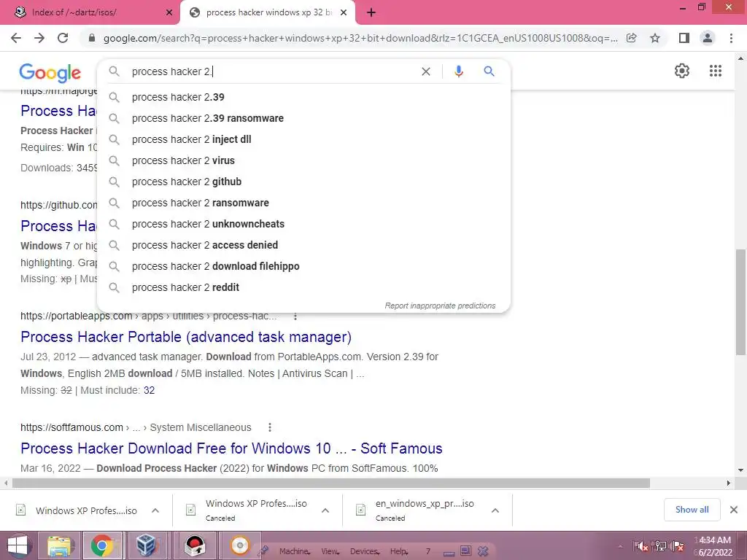
Task: Click Report inappropriate predictions
Action: tap(440, 306)
